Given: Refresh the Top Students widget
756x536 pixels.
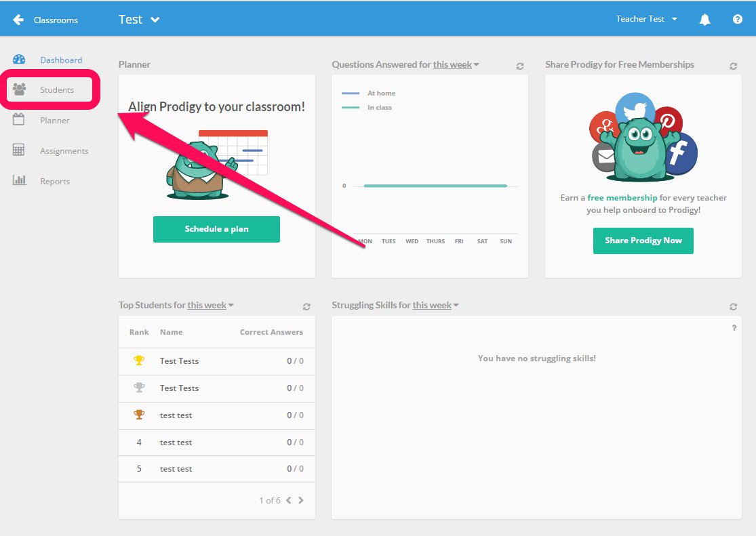Looking at the screenshot, I should coord(306,306).
